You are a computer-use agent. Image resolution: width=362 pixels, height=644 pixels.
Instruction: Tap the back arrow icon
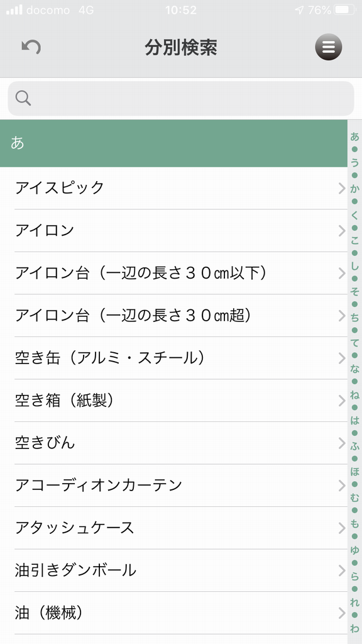[x=31, y=47]
